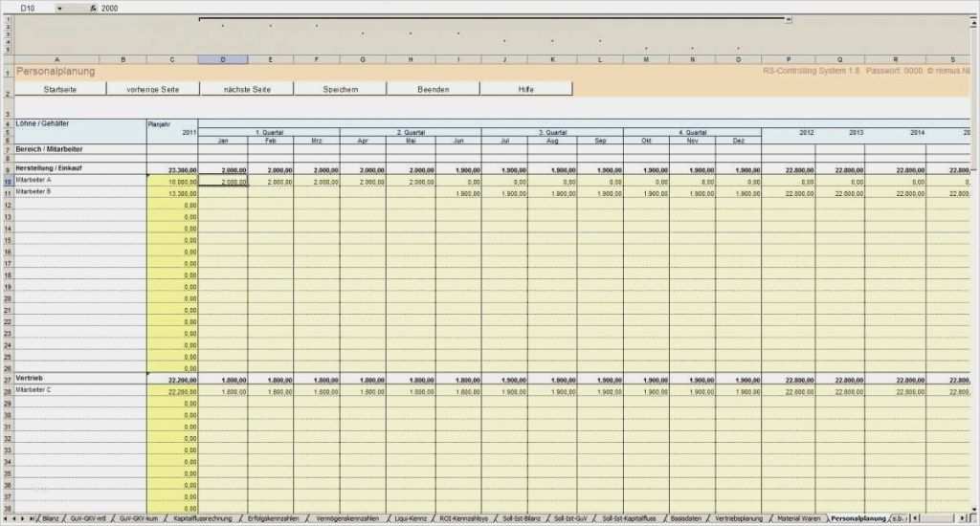Select column D header

[223, 59]
